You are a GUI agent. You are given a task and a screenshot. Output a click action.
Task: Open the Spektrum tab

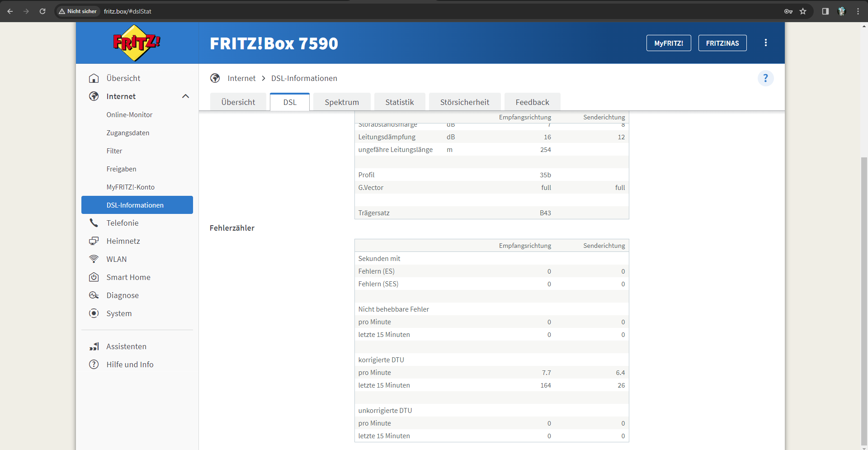coord(342,102)
